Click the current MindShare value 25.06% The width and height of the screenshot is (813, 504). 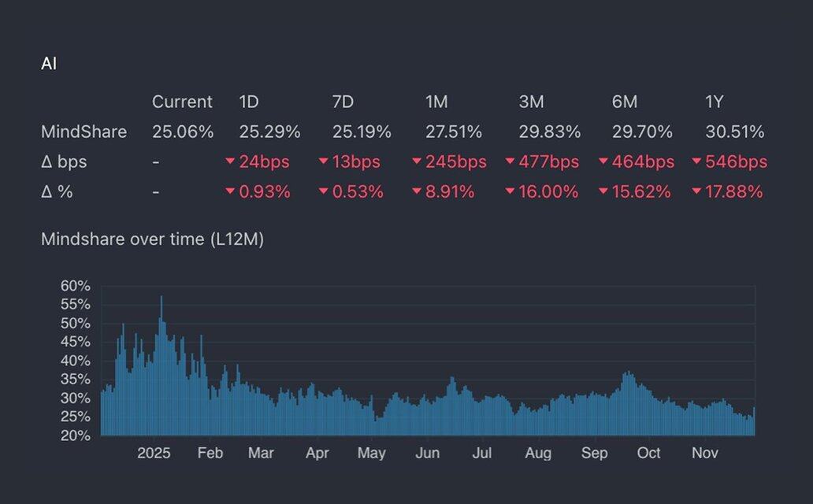183,132
